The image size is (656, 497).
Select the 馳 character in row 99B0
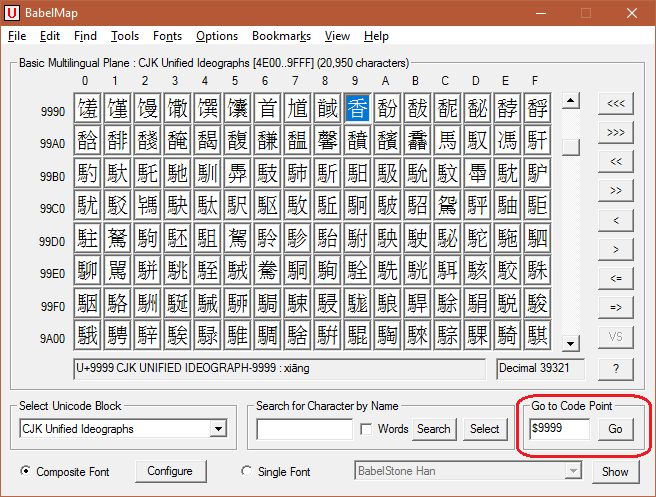pos(177,173)
